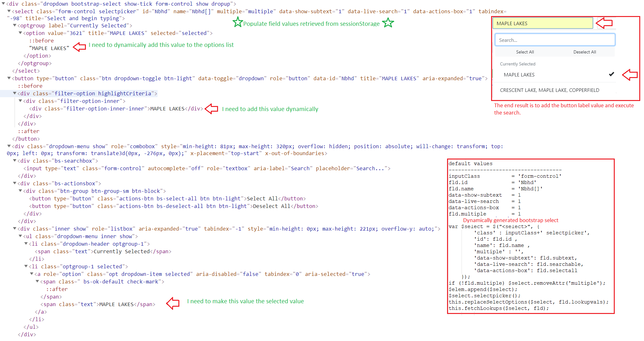Collapse the button.dropdown-toggle element node
Screen dimensions: 644x341
click(x=10, y=78)
